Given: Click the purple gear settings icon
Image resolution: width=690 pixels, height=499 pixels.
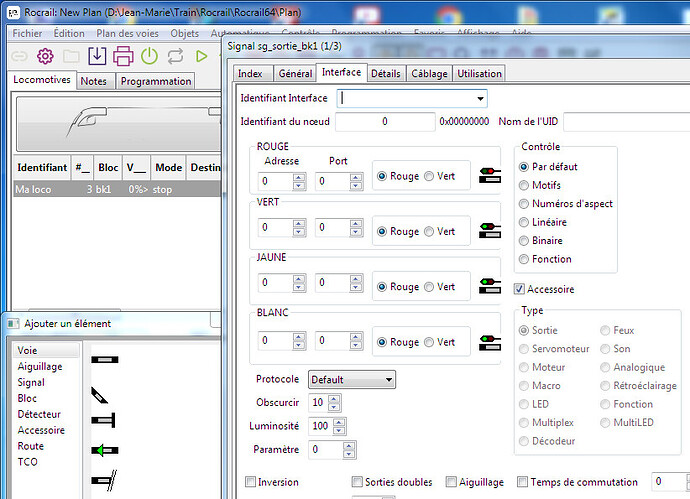Looking at the screenshot, I should point(44,56).
